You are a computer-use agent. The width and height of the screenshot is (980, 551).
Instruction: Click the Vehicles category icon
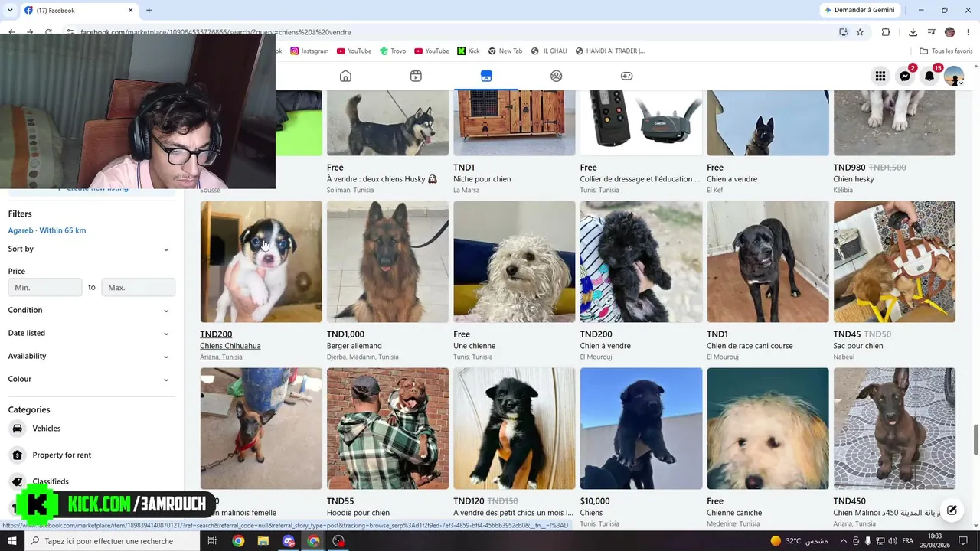click(x=17, y=429)
